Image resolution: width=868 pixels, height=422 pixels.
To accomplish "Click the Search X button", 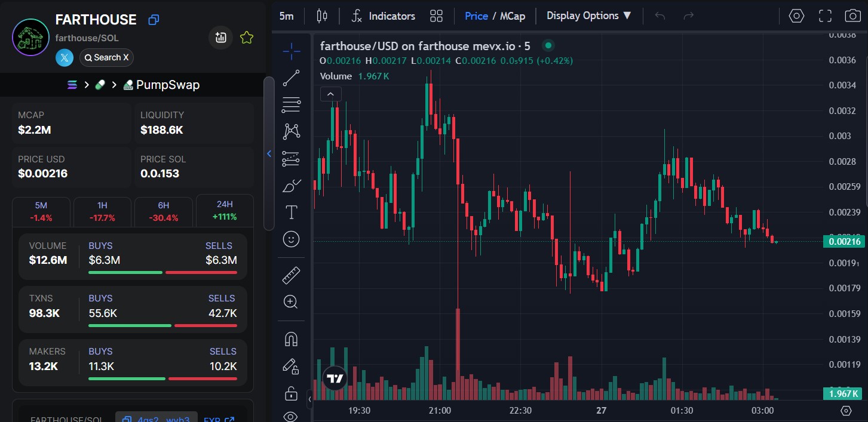I will point(106,57).
